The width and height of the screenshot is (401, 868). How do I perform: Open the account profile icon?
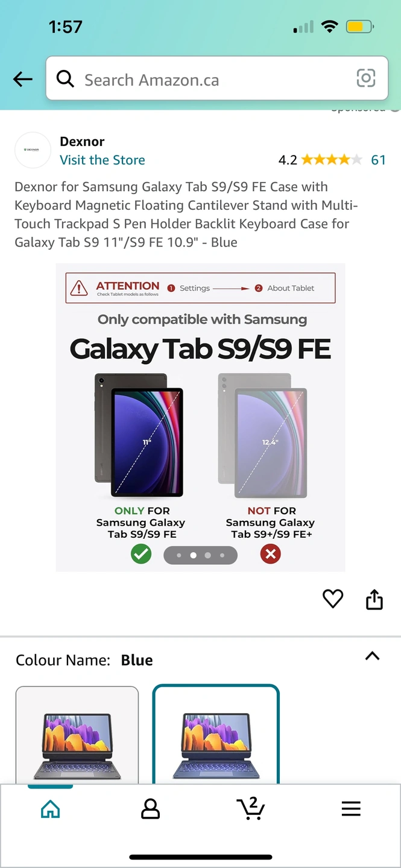(x=150, y=808)
